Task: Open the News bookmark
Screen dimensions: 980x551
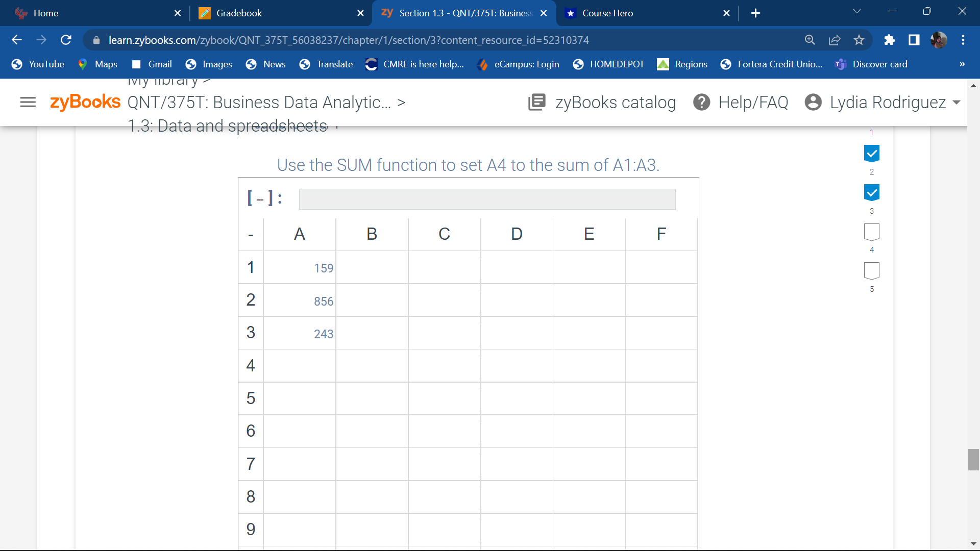Action: pyautogui.click(x=265, y=64)
